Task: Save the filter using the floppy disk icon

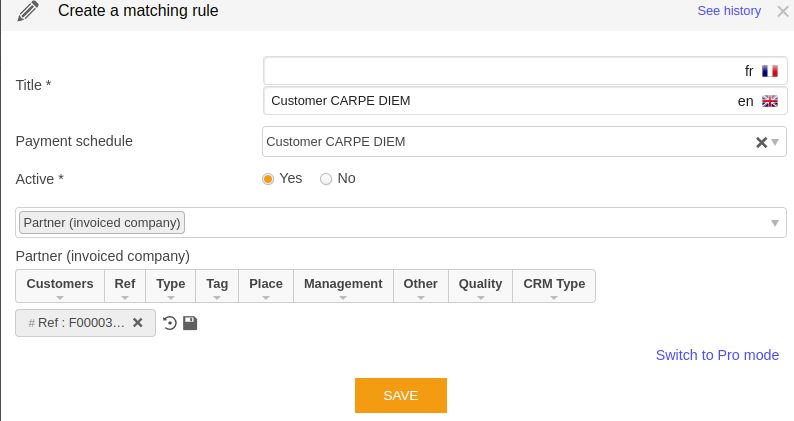Action: point(190,323)
